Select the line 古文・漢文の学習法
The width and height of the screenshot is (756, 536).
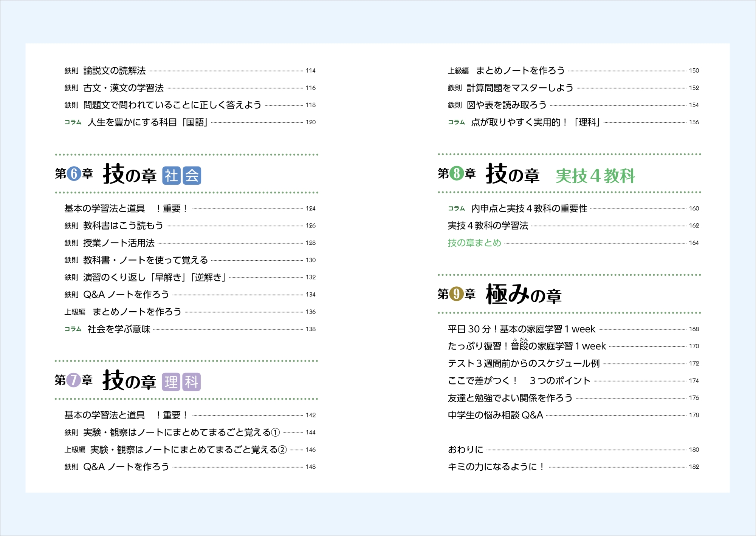124,88
